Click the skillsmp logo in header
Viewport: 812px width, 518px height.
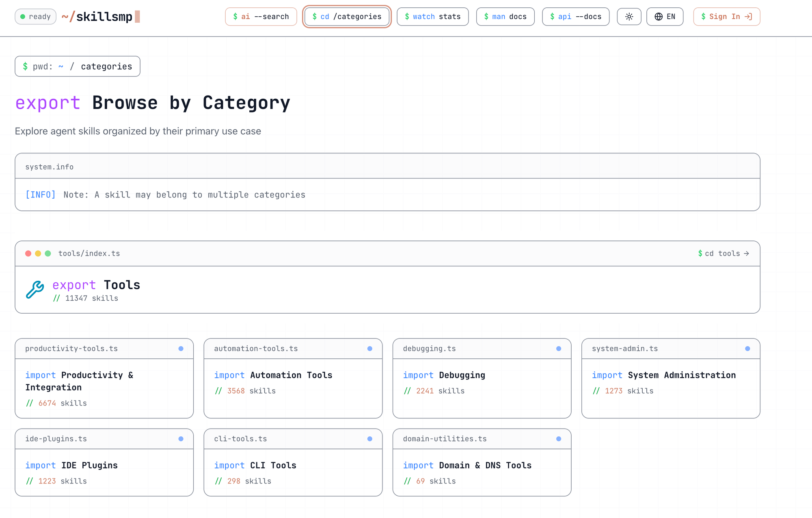pyautogui.click(x=100, y=17)
